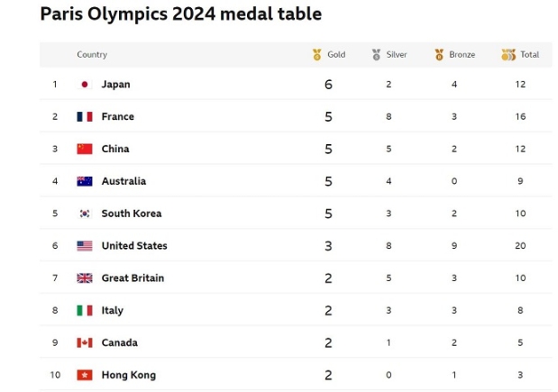Viewport: 558px width, 392px height.
Task: Click the Australia flag icon
Action: pos(85,181)
